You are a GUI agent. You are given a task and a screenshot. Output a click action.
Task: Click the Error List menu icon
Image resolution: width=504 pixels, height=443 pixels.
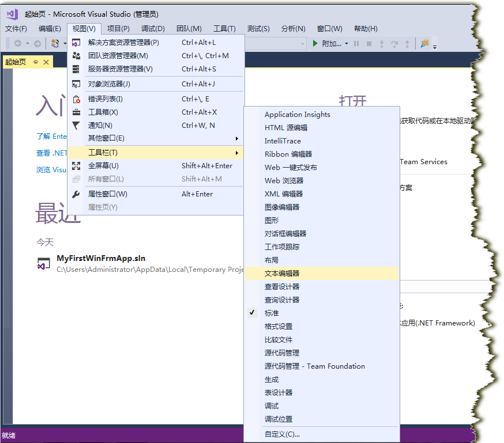pos(76,99)
